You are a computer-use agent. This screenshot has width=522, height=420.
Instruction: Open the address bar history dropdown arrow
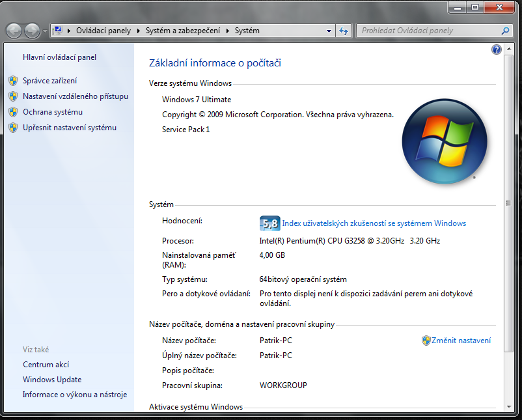329,31
